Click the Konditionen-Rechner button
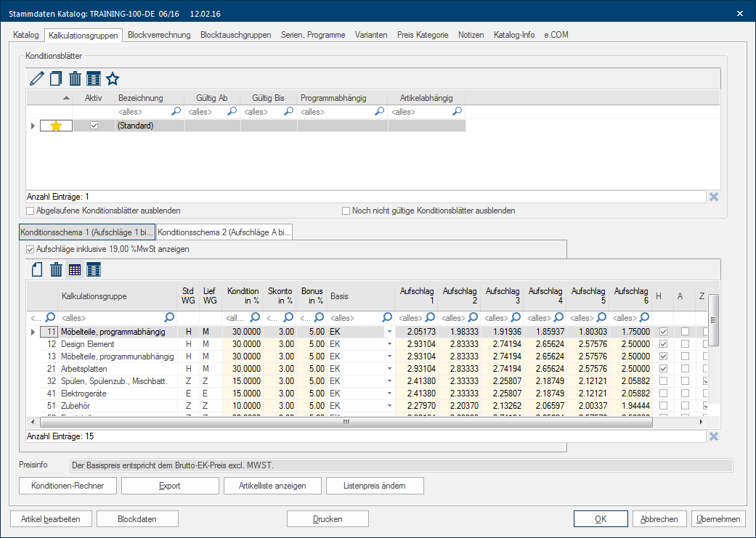Viewport: 756px width, 538px height. (x=68, y=486)
